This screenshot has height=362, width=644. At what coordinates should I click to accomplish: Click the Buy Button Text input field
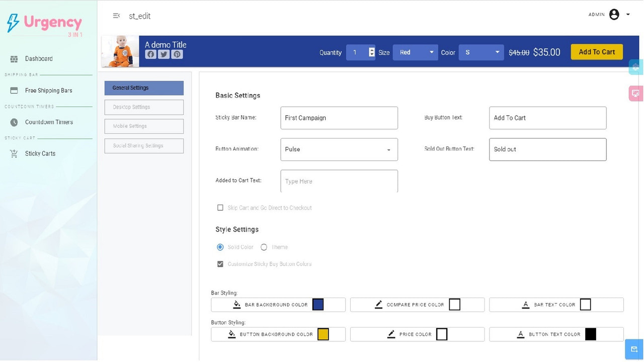coord(548,118)
